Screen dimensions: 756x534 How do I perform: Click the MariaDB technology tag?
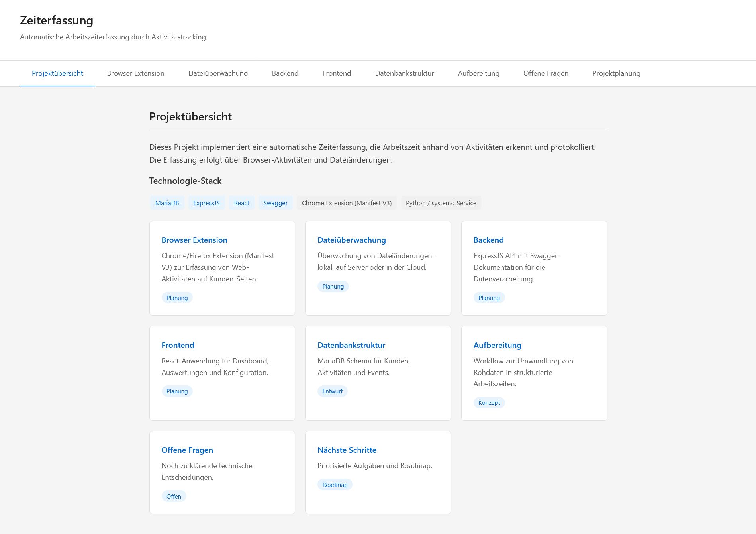[x=167, y=203]
